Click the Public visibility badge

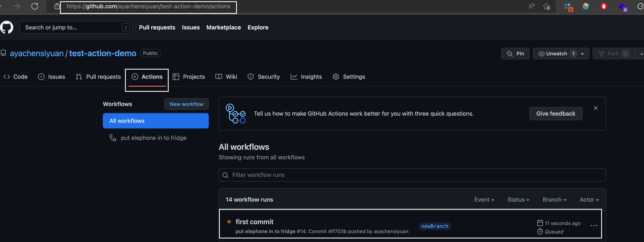(x=150, y=53)
